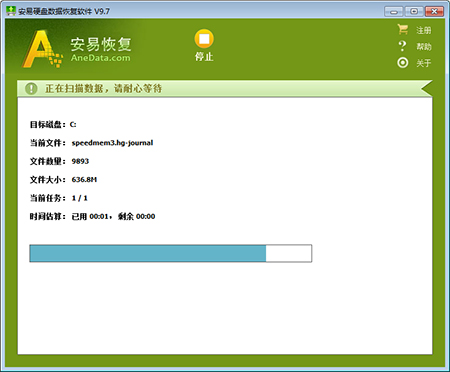Click the AneData.com text
450x372 pixels.
coord(100,58)
